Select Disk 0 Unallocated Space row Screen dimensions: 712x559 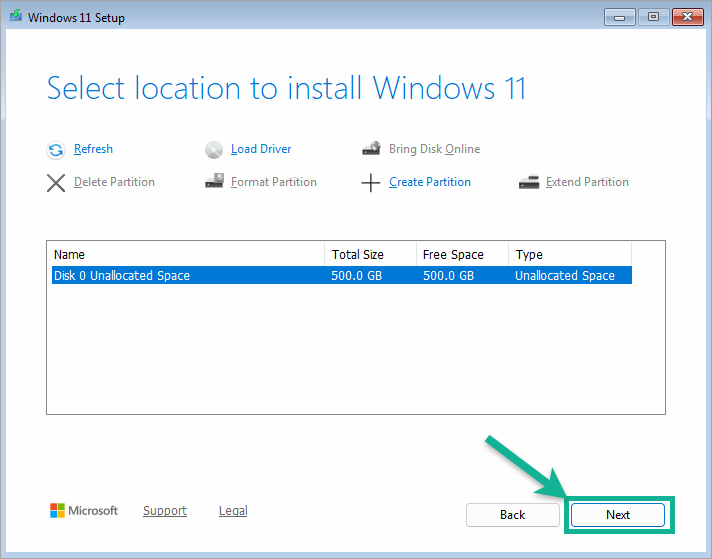(341, 276)
